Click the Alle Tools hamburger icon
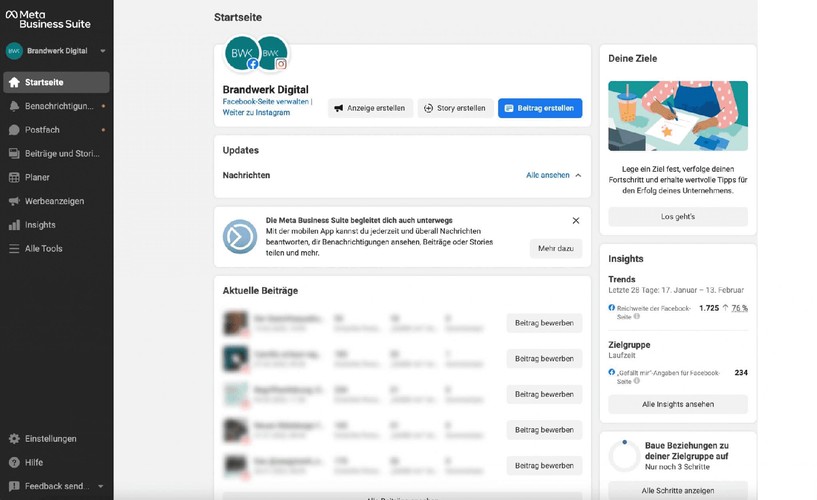 coord(14,248)
